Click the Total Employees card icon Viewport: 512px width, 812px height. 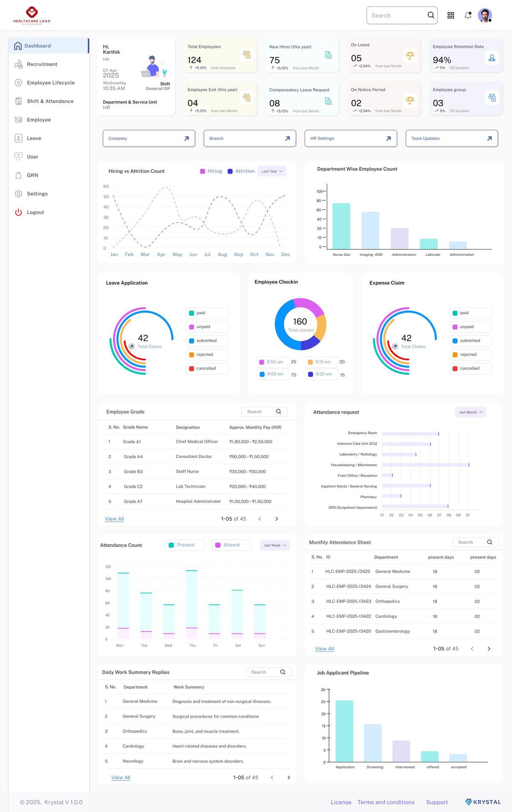coord(247,54)
